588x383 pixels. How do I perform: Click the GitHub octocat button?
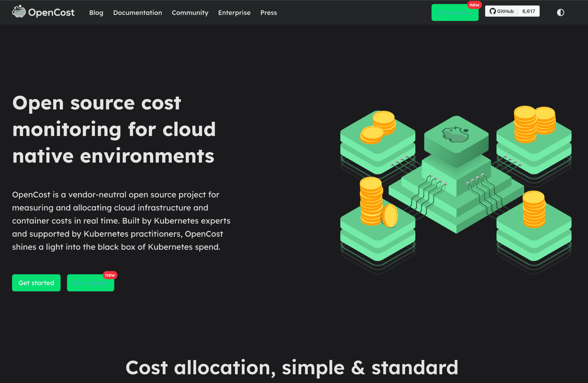pos(502,11)
